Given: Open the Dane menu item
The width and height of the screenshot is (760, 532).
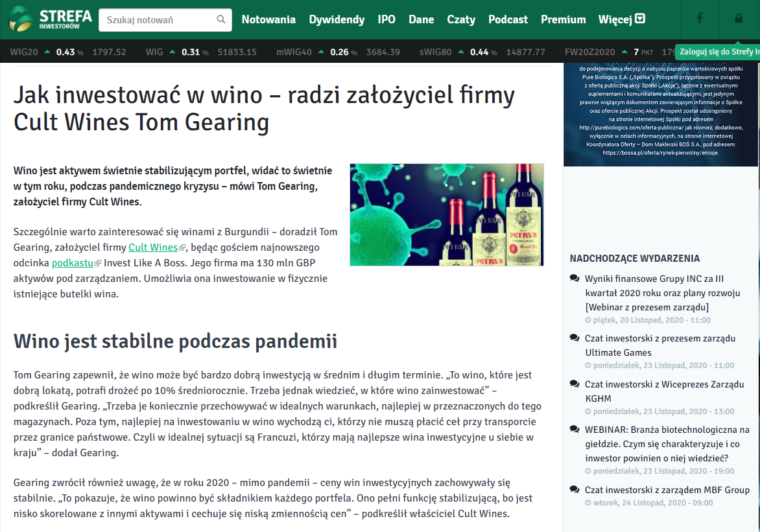Looking at the screenshot, I should [422, 19].
